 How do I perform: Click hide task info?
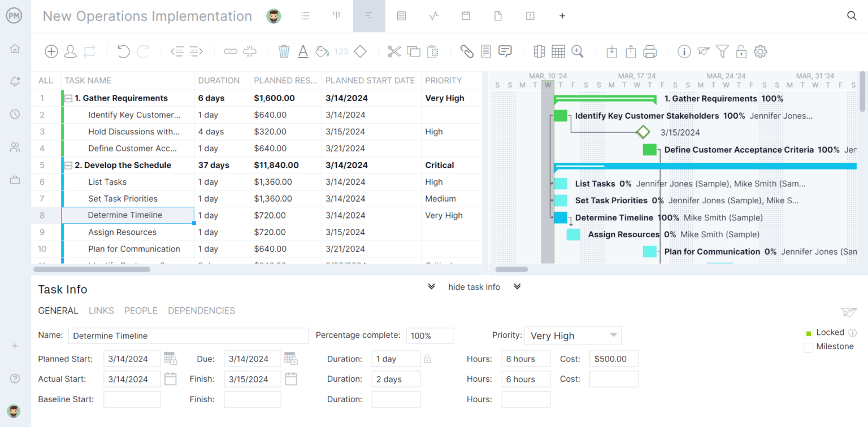(474, 287)
